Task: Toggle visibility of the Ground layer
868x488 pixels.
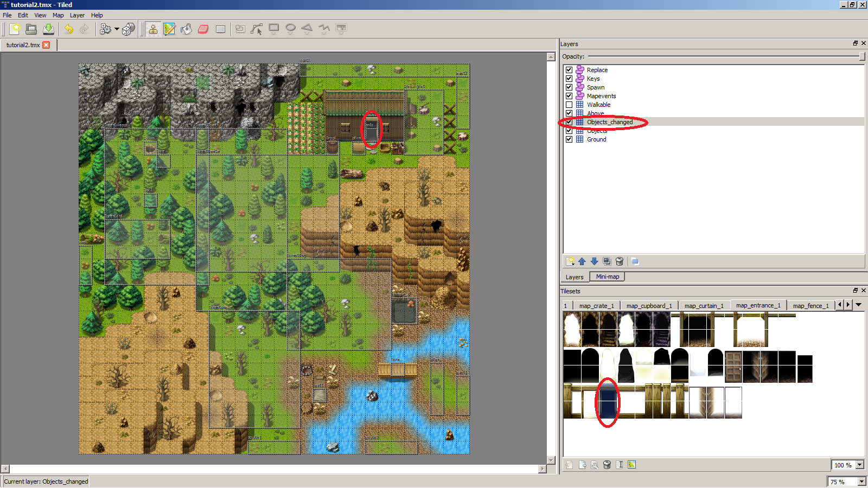Action: [x=569, y=139]
